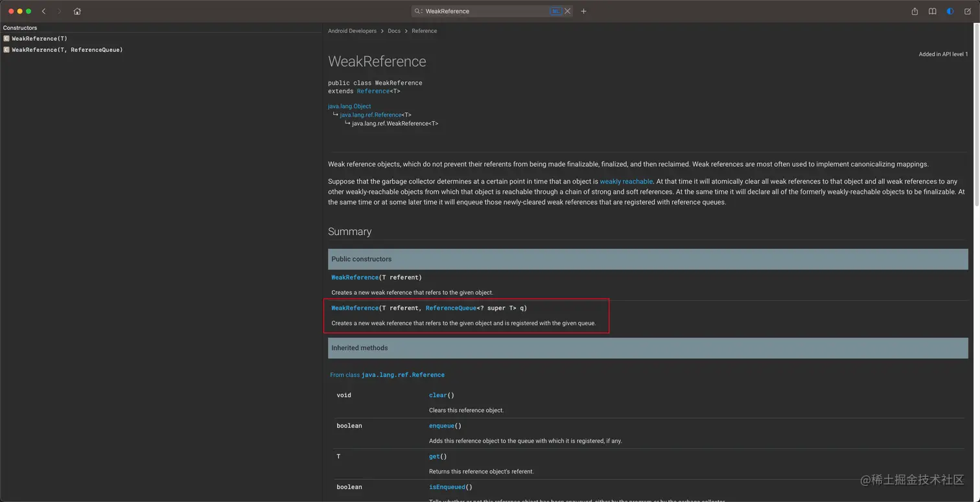Image resolution: width=980 pixels, height=502 pixels.
Task: Select WeakReference(T, ReferenceQueue) in the sidebar
Action: [x=67, y=50]
